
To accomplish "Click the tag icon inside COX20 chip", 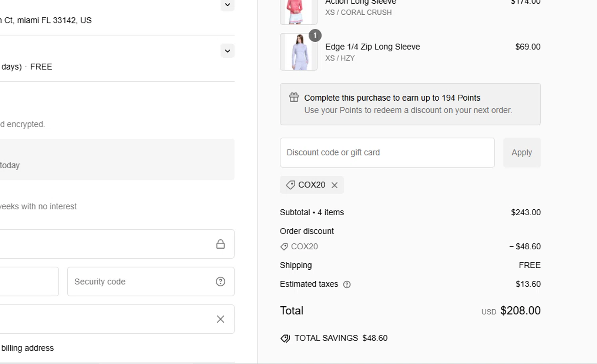I will pos(291,185).
